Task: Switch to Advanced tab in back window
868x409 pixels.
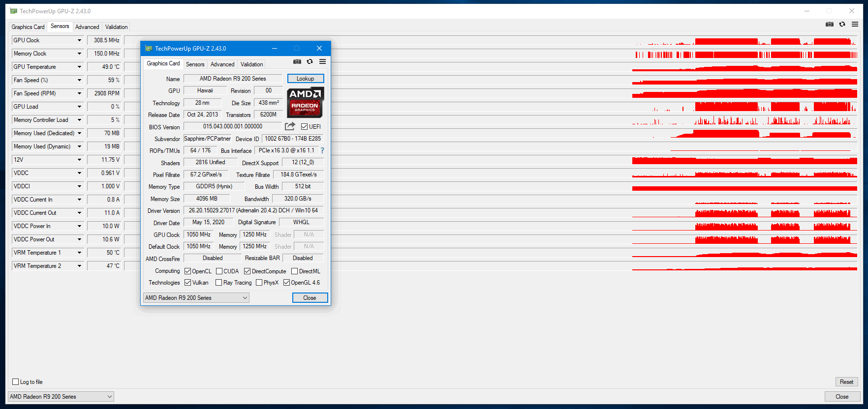Action: click(x=87, y=27)
